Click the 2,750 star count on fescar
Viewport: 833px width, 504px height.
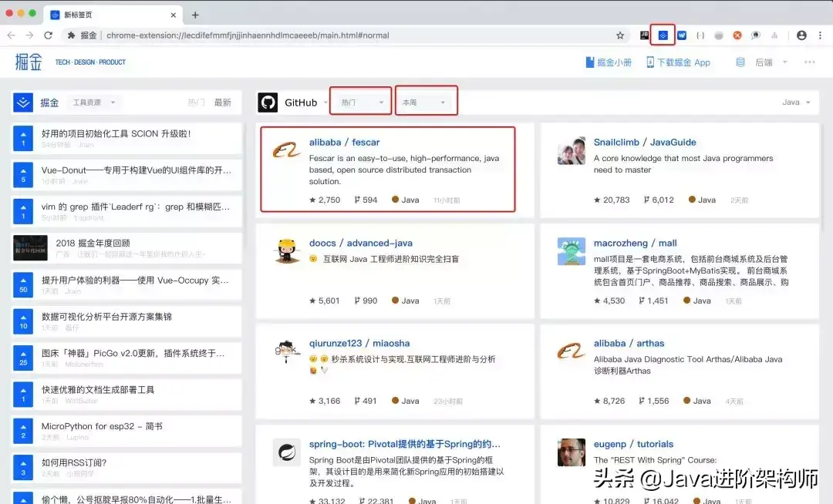(325, 200)
